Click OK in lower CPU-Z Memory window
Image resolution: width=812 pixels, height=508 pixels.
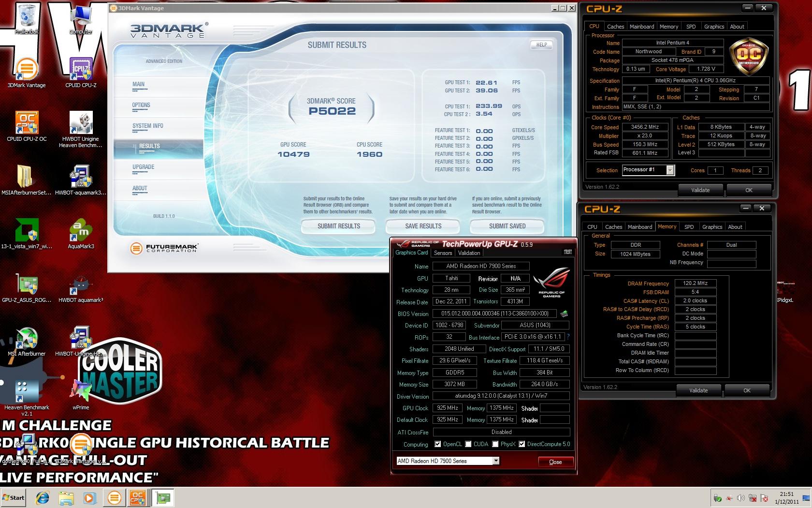[x=747, y=390]
